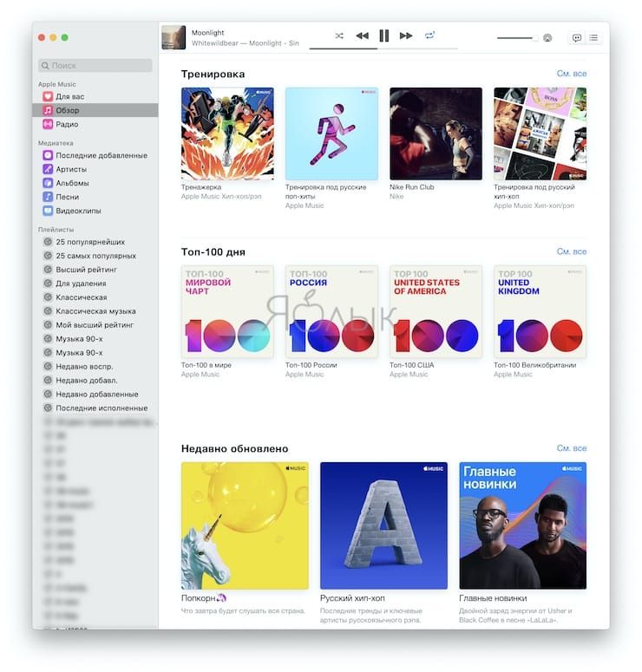
Task: Open Недавно добавленные playlist
Action: pos(95,395)
